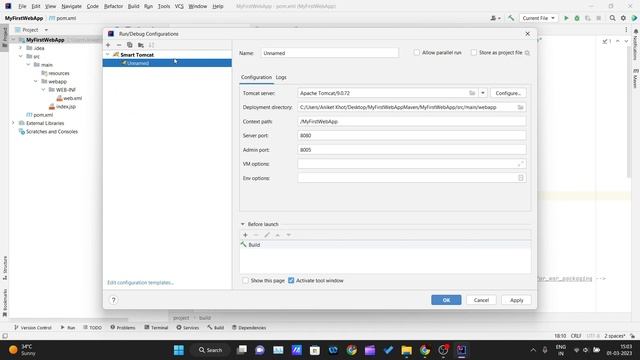Switch to the Logs tab
The height and width of the screenshot is (360, 640).
click(x=281, y=77)
